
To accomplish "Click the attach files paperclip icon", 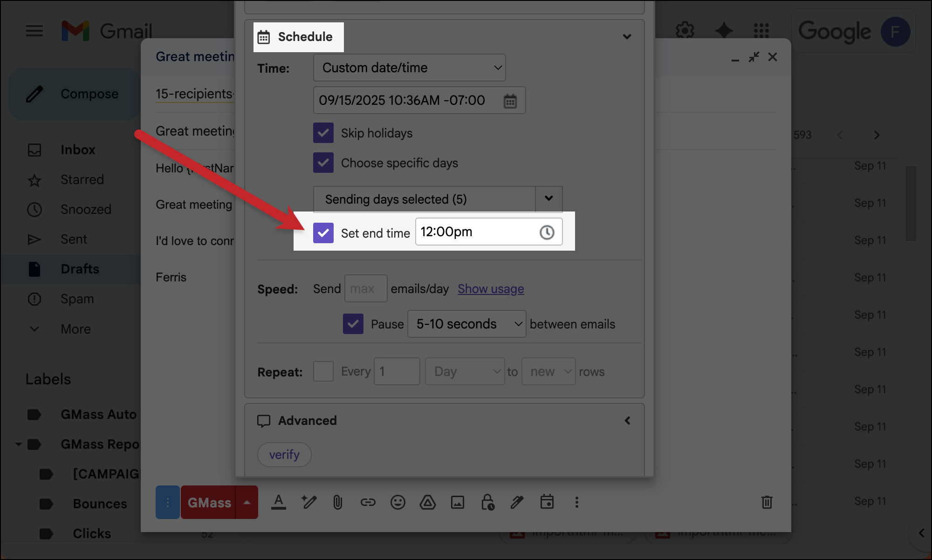I will [x=338, y=502].
